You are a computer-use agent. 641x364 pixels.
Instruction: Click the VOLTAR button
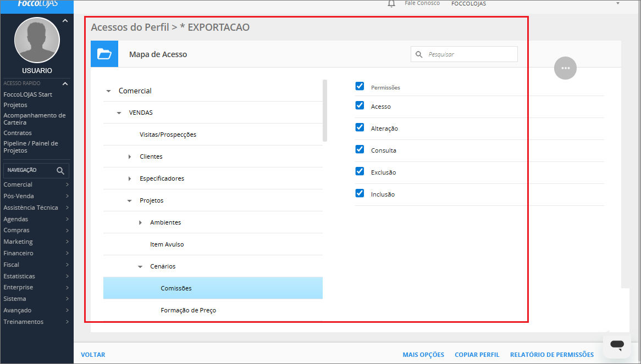point(93,355)
